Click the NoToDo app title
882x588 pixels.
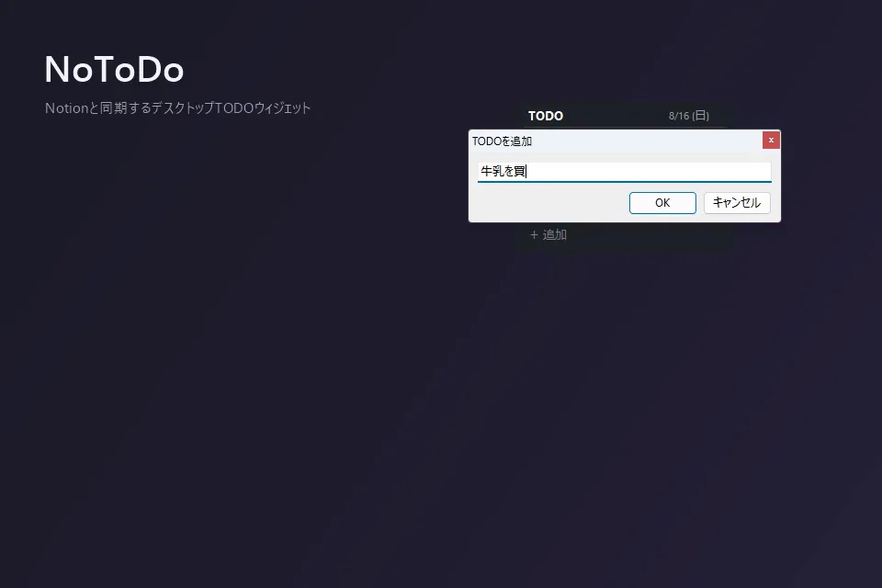pos(114,70)
